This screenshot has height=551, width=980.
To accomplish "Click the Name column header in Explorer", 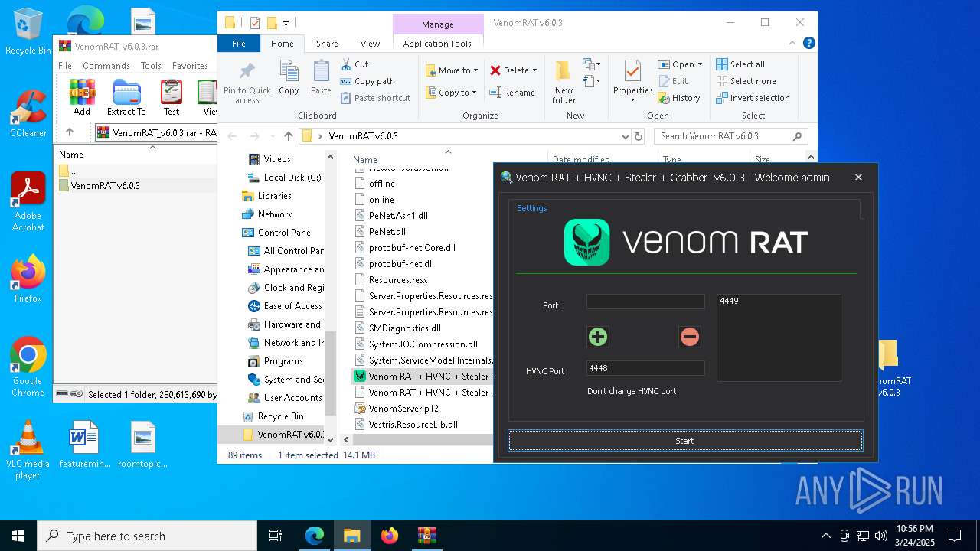I will [x=365, y=160].
